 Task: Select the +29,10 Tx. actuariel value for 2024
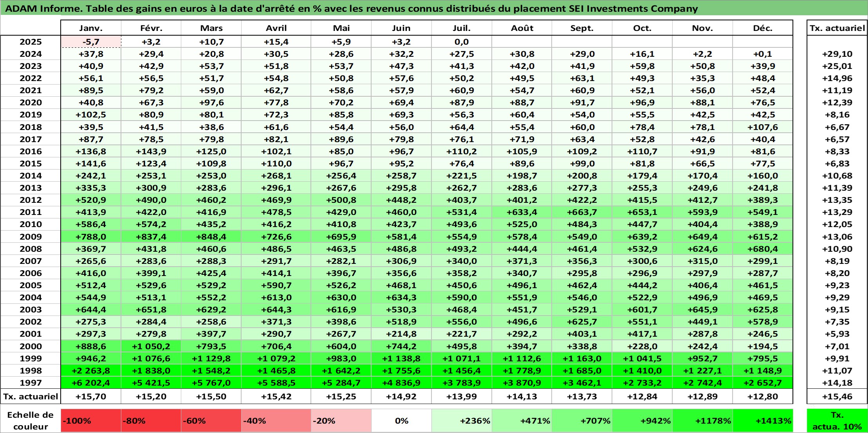click(837, 54)
